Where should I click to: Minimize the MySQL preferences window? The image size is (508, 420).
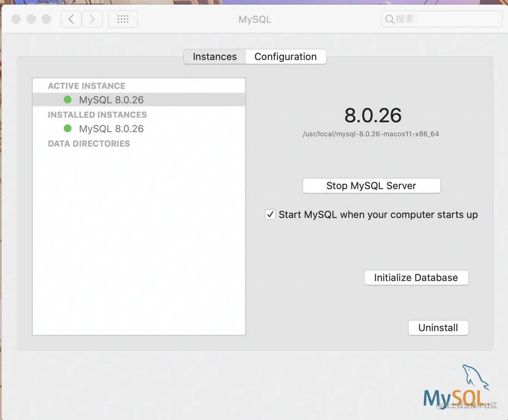31,19
